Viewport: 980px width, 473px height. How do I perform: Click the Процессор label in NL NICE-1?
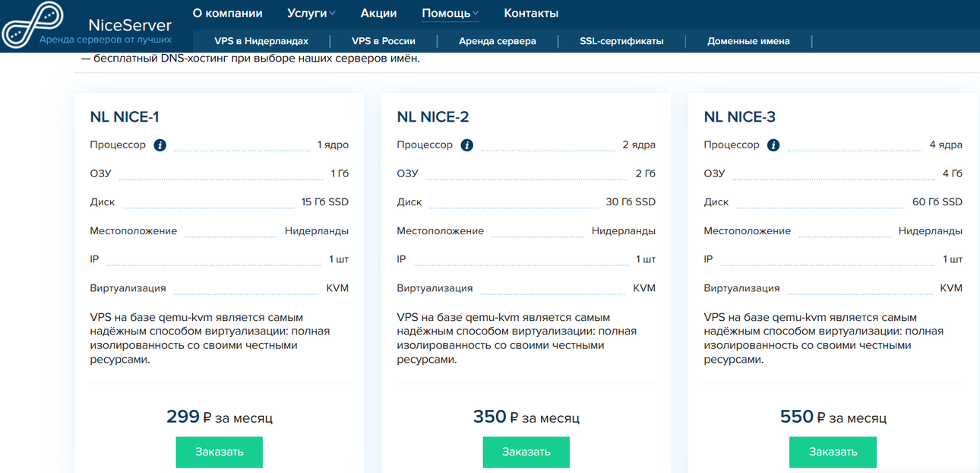pos(118,145)
